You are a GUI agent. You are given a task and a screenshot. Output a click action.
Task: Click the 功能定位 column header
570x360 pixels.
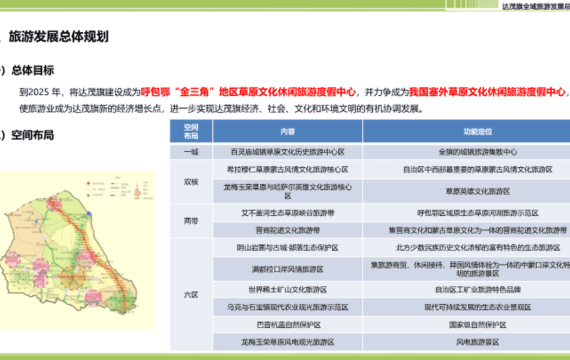coord(466,131)
